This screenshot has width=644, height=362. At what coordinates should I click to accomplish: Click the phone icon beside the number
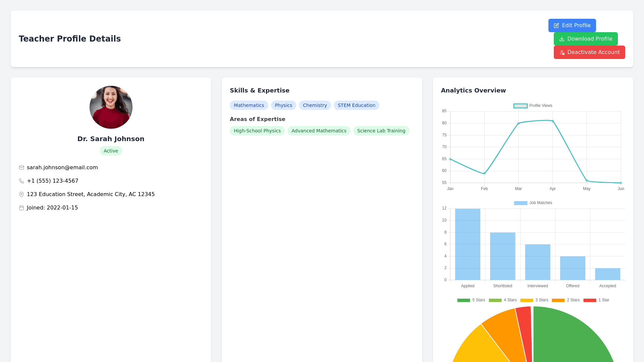tap(21, 181)
